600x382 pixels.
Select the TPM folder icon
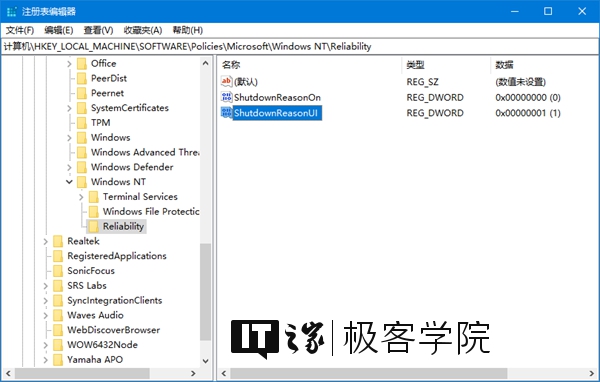point(82,123)
